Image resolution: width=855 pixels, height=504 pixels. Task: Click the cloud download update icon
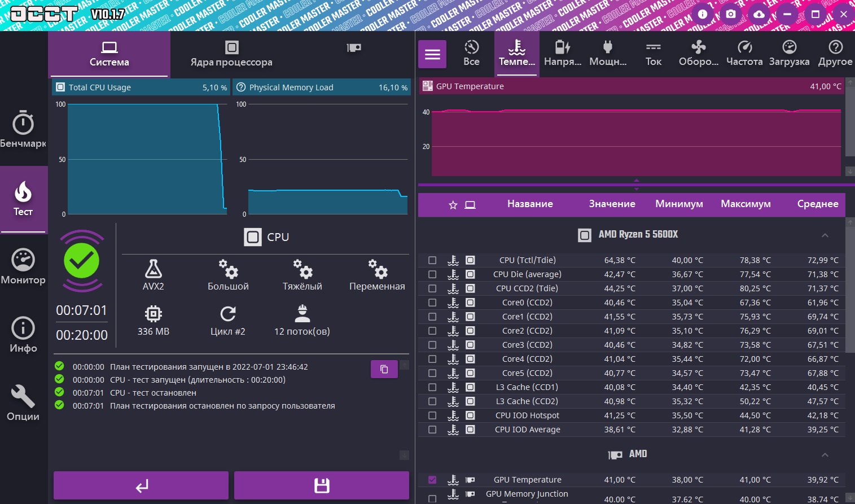[x=759, y=14]
